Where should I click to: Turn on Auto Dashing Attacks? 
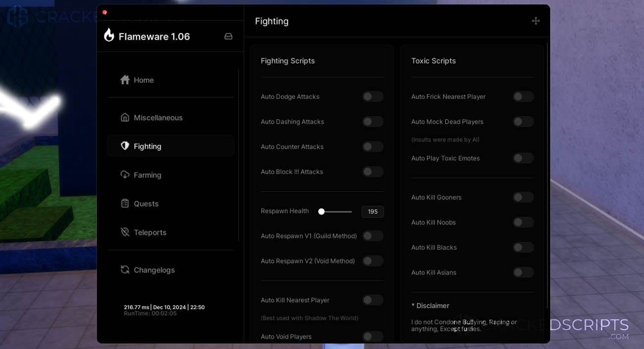(372, 122)
